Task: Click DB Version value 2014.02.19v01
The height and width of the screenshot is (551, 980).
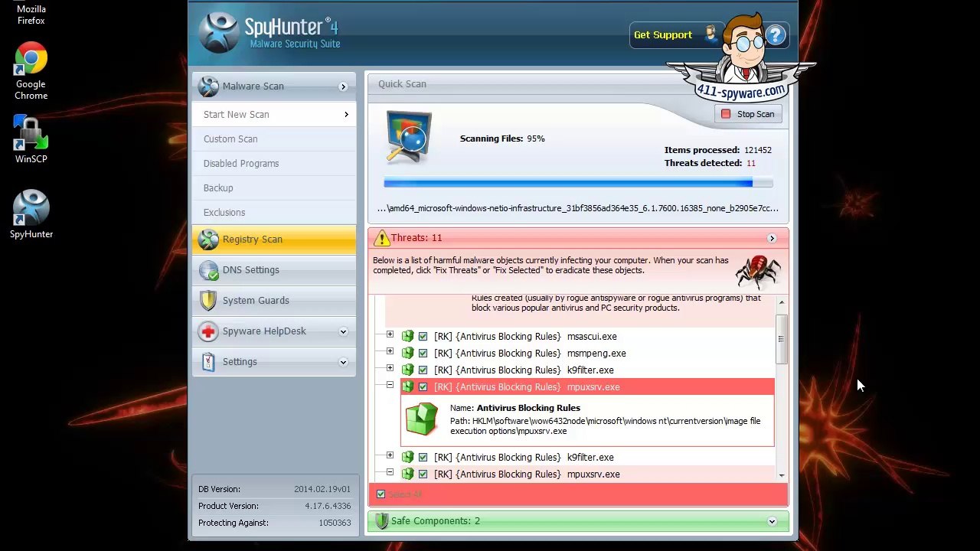Action: (322, 490)
